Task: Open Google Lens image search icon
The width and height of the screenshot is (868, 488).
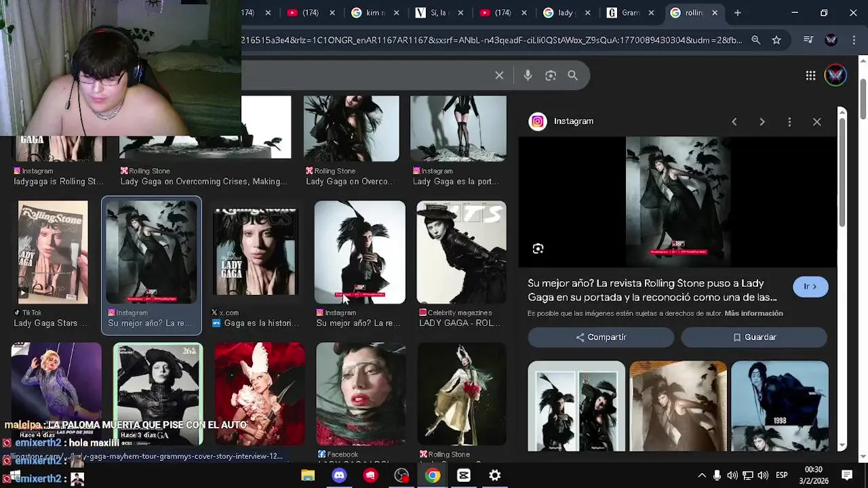Action: click(551, 76)
